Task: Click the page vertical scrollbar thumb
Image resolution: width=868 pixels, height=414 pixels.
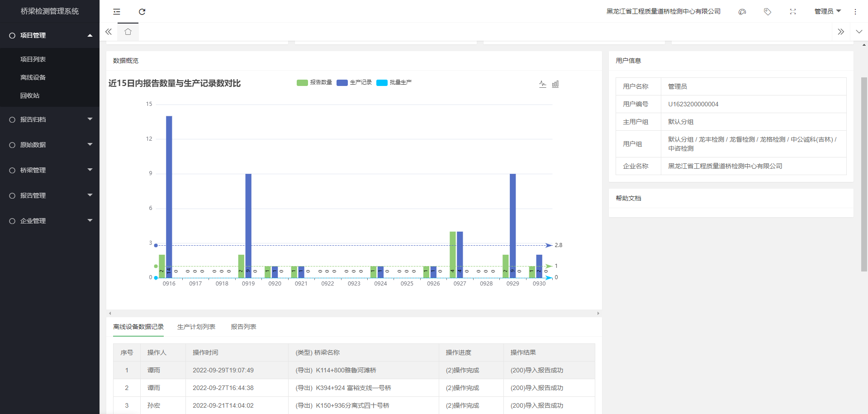Action: click(864, 174)
